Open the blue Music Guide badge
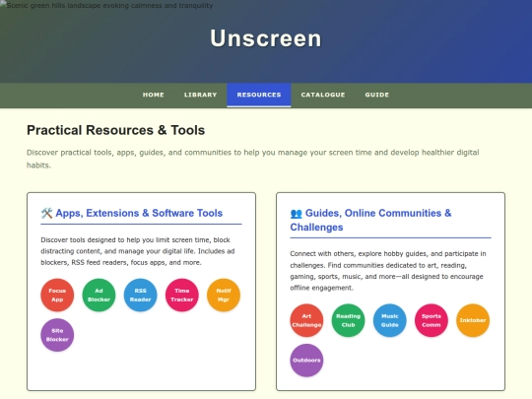Screen dimensions: 532x399 [x=390, y=320]
